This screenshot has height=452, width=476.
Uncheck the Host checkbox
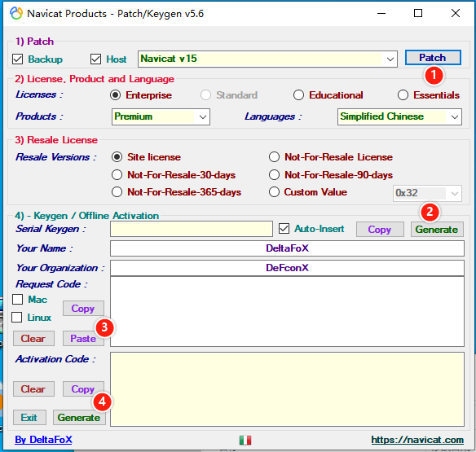(x=95, y=59)
